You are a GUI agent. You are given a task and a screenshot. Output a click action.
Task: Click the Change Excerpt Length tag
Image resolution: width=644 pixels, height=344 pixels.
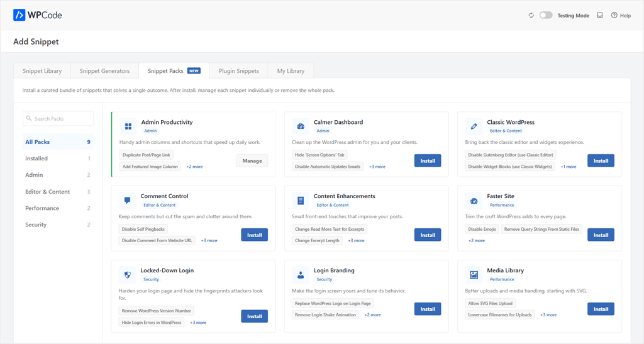click(317, 241)
